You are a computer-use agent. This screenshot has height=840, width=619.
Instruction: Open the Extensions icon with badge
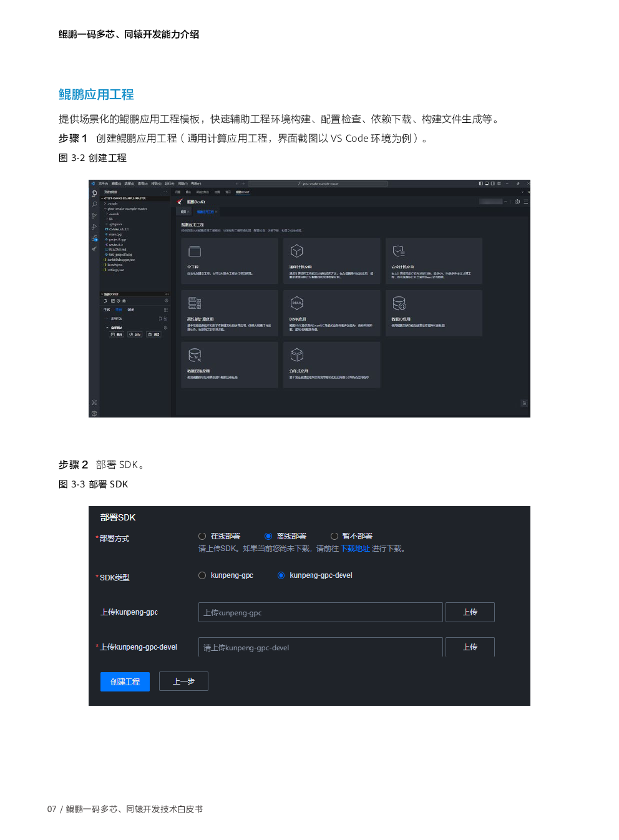[x=94, y=238]
